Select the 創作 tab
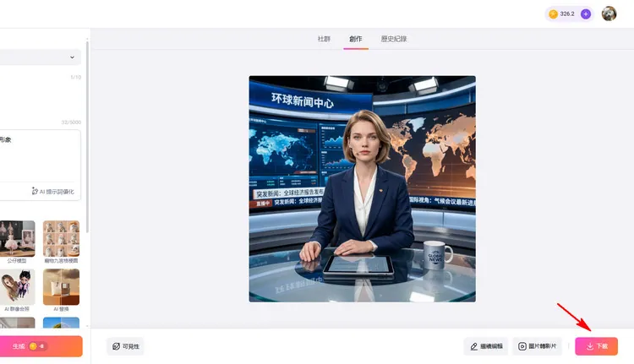Viewport: 634px width, 364px height. [x=356, y=39]
